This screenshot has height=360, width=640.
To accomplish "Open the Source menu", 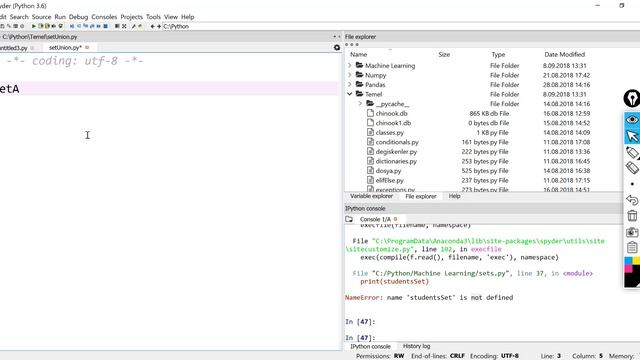I will point(41,17).
